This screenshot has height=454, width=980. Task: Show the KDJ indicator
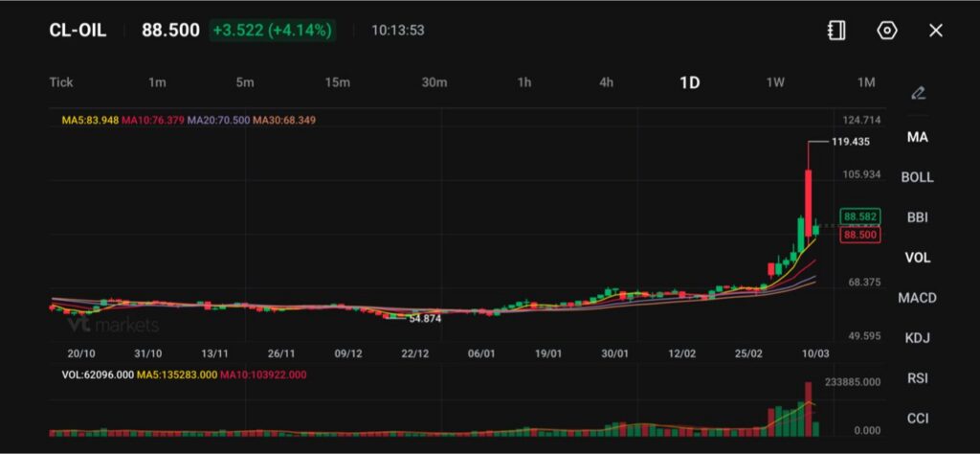[917, 338]
